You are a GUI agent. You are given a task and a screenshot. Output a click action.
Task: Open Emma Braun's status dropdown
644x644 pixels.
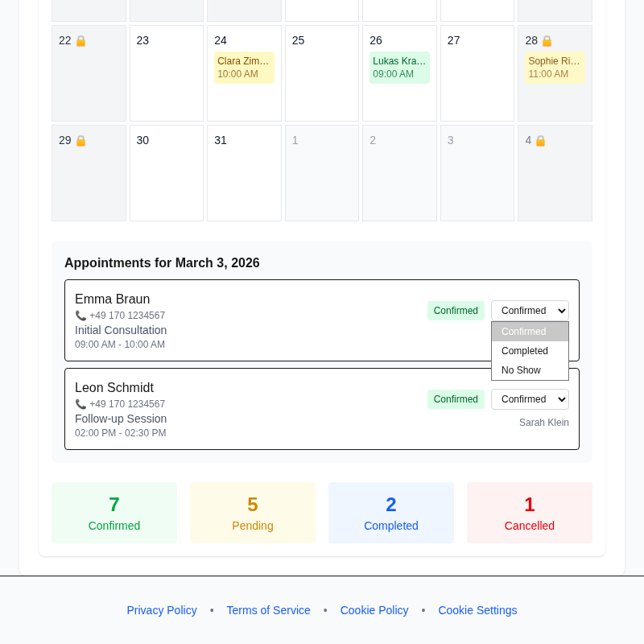[x=530, y=311]
